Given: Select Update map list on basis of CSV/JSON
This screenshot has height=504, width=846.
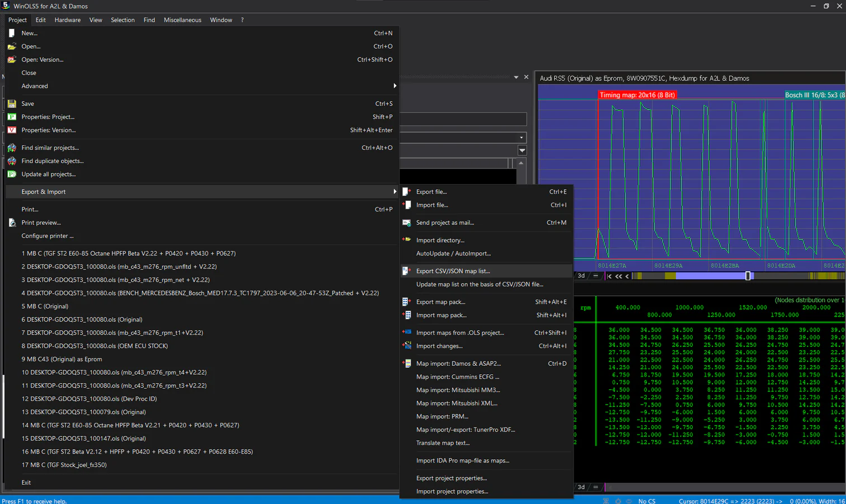Looking at the screenshot, I should click(x=487, y=284).
